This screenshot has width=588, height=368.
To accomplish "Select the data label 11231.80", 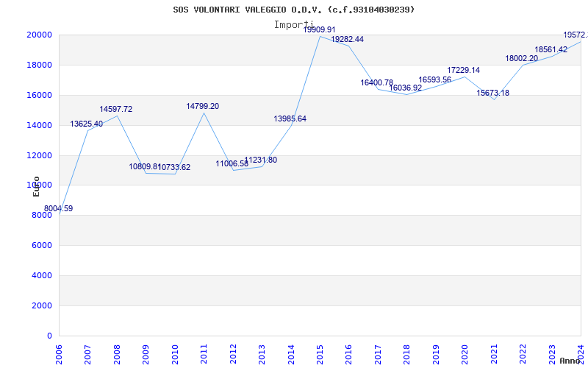I will click(x=261, y=160).
